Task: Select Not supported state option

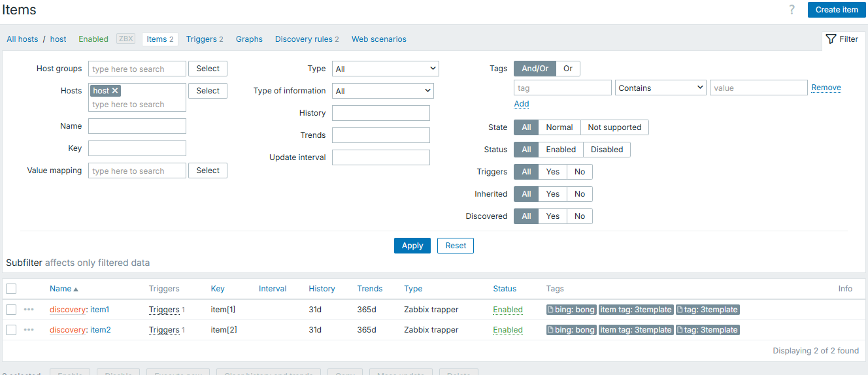Action: (x=614, y=127)
